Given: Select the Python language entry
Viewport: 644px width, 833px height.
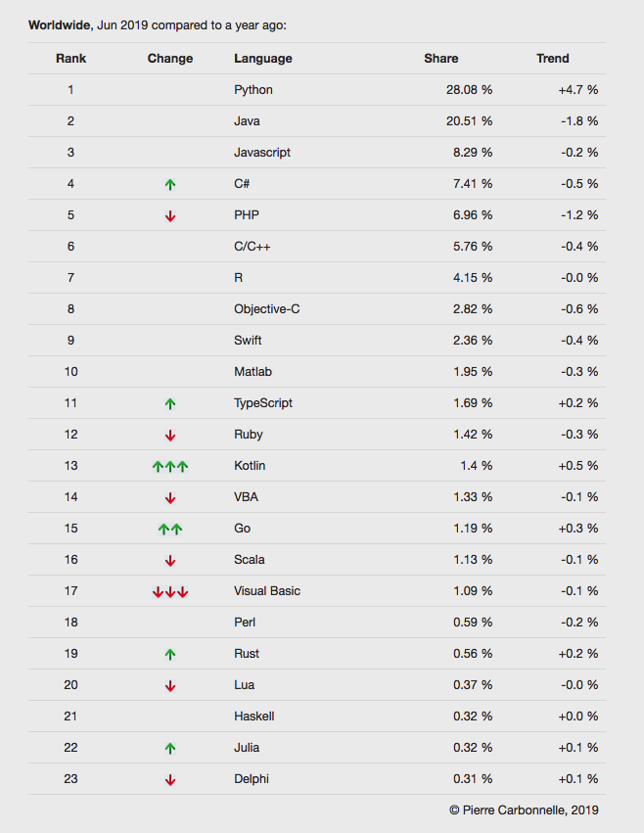Looking at the screenshot, I should [x=253, y=90].
